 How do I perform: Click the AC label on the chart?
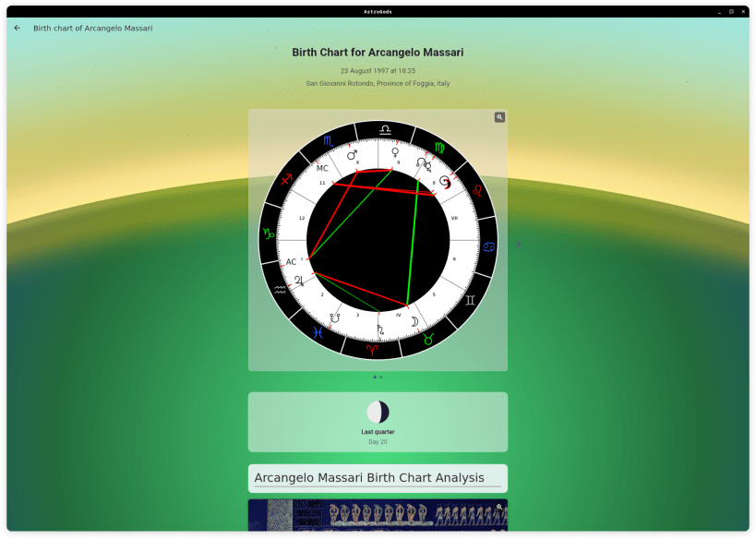click(291, 262)
